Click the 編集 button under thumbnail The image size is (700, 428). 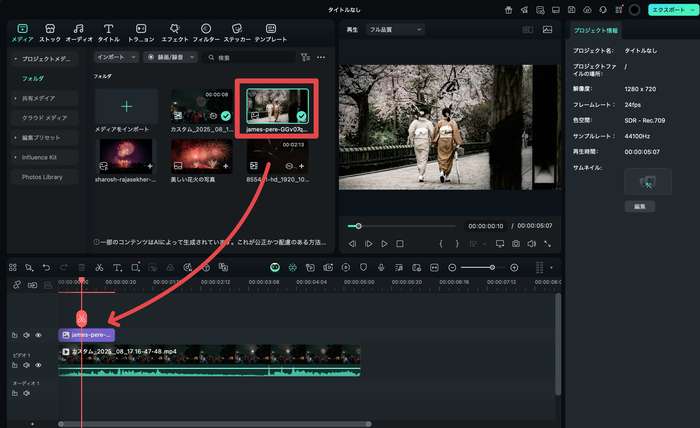pyautogui.click(x=640, y=206)
